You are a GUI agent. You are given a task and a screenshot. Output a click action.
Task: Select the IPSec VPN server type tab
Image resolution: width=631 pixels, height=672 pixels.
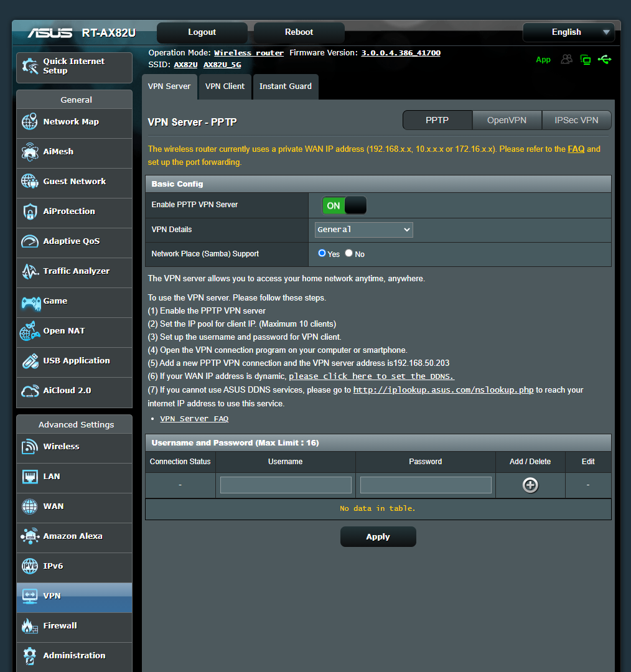(x=576, y=121)
